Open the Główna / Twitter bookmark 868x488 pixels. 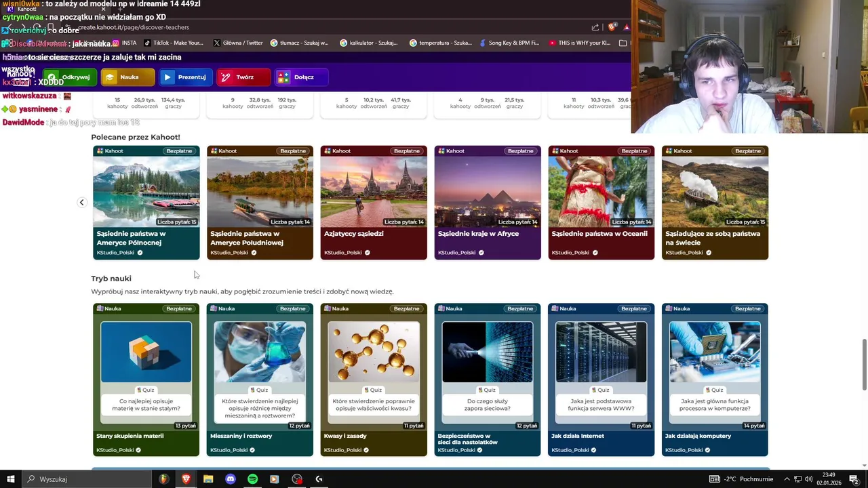pos(238,43)
